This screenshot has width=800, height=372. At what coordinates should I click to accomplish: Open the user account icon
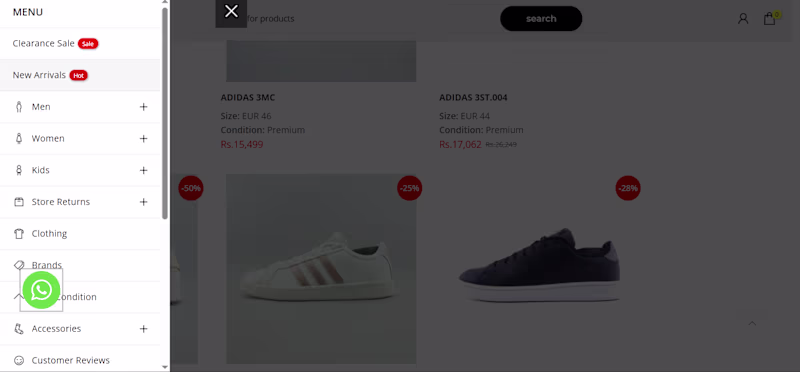click(743, 19)
